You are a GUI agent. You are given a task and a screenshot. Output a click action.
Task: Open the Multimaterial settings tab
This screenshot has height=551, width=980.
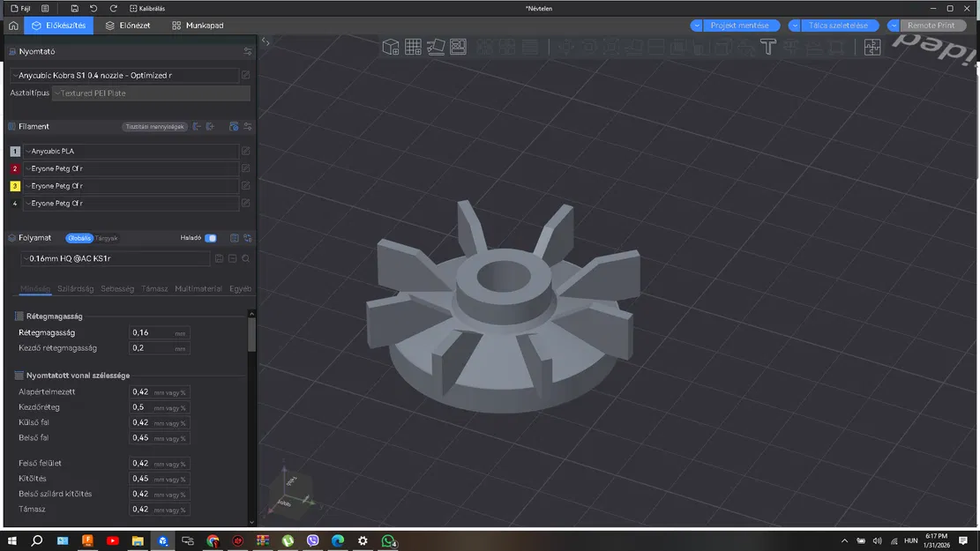(198, 288)
